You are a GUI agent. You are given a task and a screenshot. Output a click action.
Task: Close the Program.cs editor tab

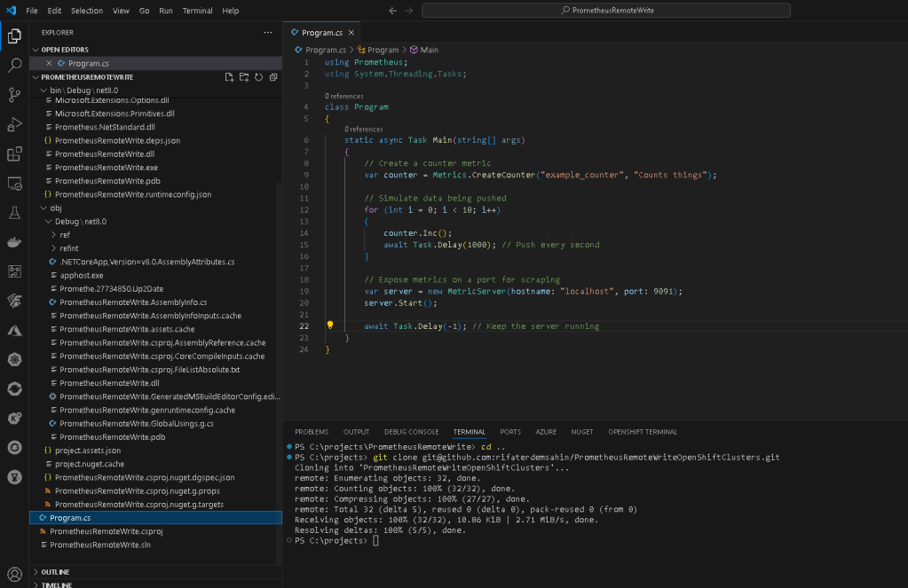tap(351, 33)
